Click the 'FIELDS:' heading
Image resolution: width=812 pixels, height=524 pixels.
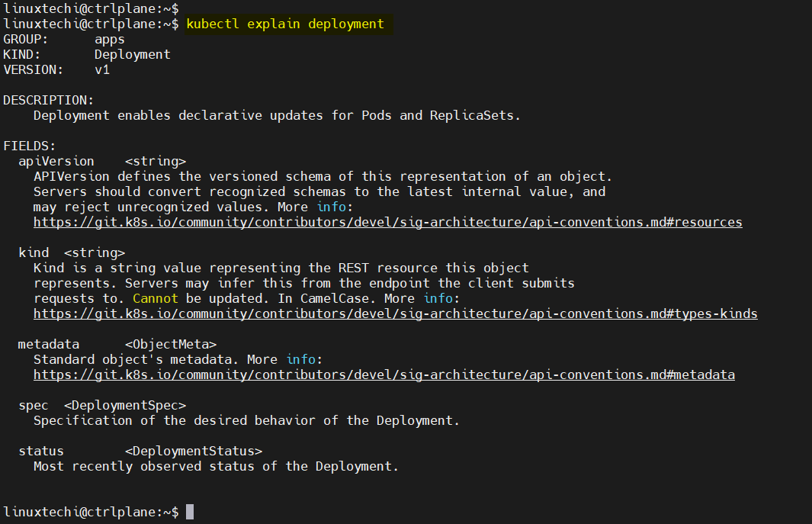pos(30,146)
